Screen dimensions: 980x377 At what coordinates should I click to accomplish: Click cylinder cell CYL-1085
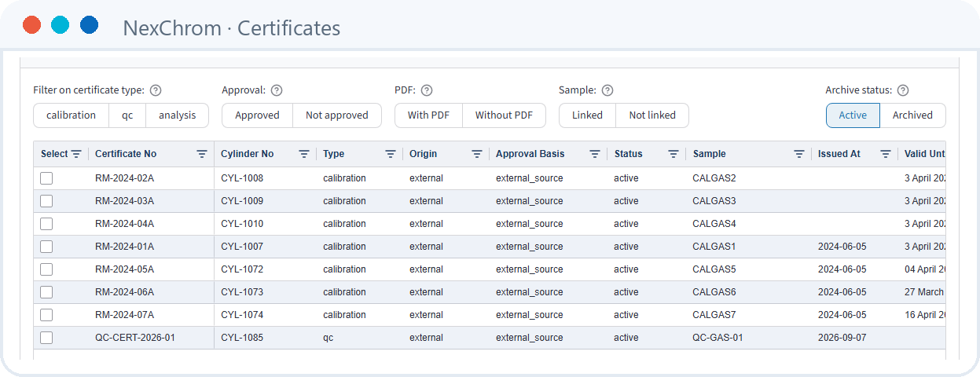242,338
